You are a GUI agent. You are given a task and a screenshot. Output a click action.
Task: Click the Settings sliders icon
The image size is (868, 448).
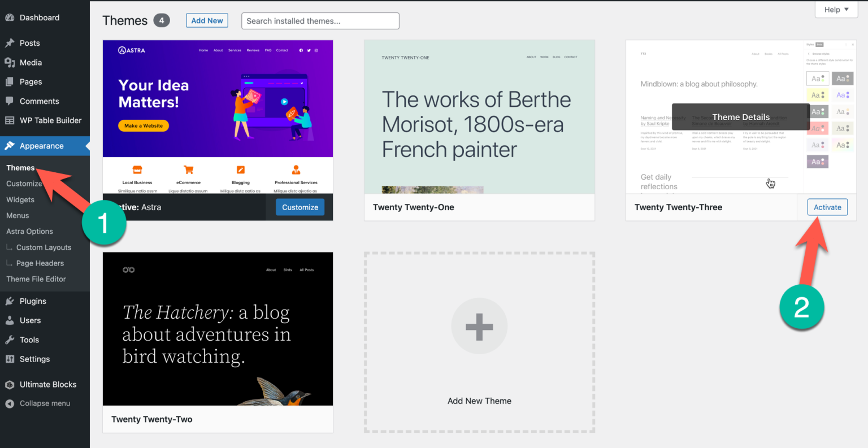tap(10, 359)
